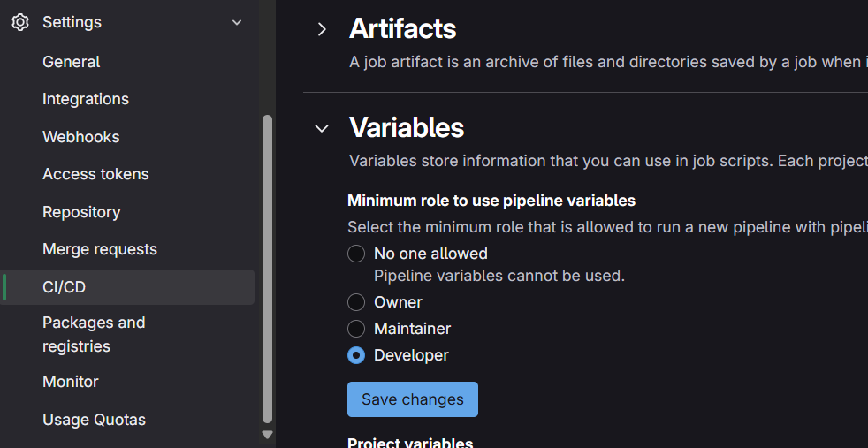Click the Settings gear icon
This screenshot has width=868, height=448.
tap(20, 22)
